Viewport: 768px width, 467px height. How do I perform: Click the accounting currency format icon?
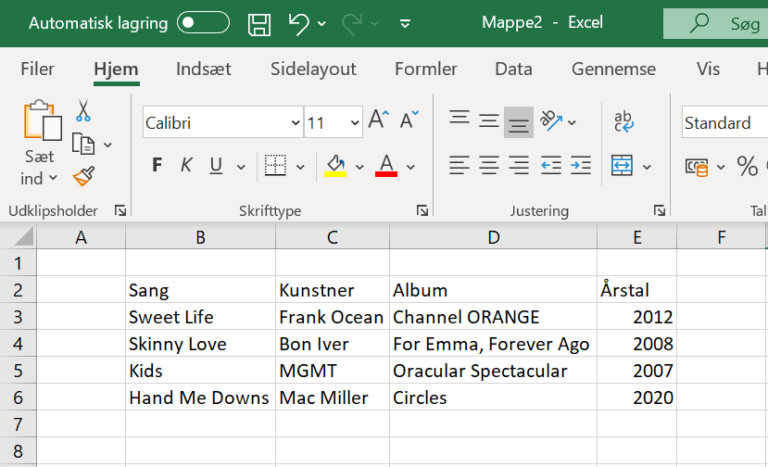696,167
